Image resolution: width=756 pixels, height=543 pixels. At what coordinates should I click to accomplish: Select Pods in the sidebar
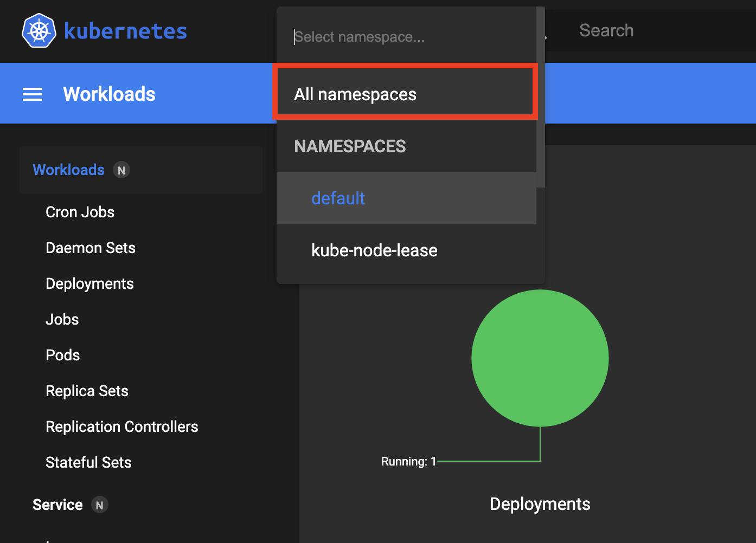[x=62, y=355]
